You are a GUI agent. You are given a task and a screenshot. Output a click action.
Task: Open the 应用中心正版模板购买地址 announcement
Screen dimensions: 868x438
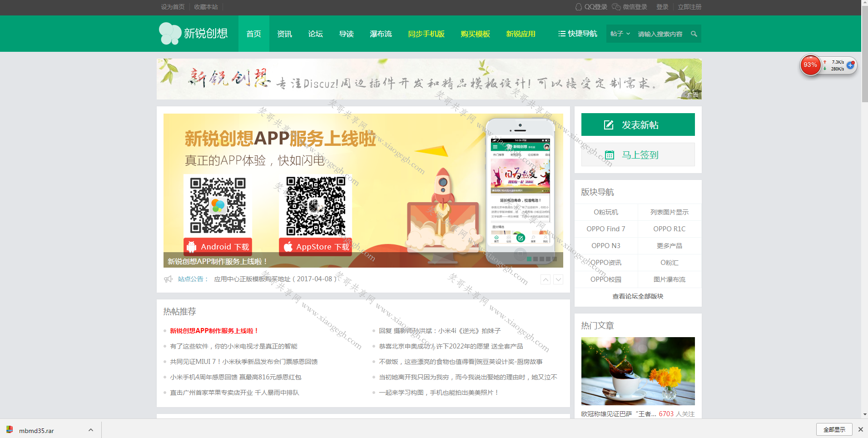click(275, 279)
